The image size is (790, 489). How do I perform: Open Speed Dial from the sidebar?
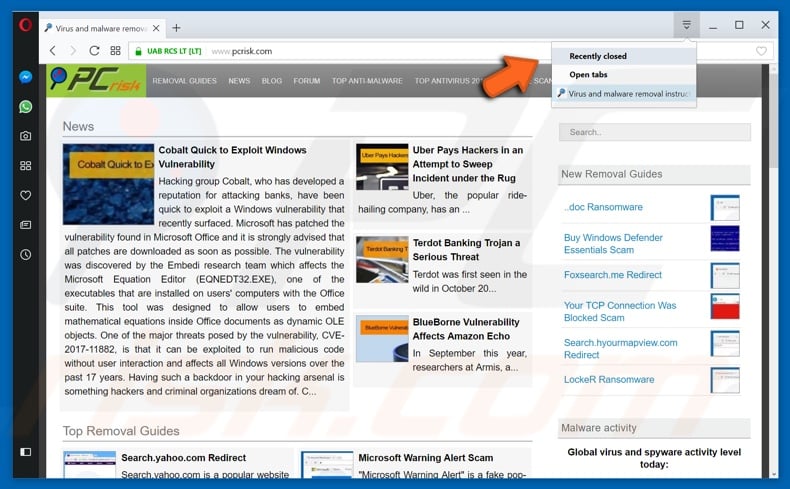coord(25,166)
